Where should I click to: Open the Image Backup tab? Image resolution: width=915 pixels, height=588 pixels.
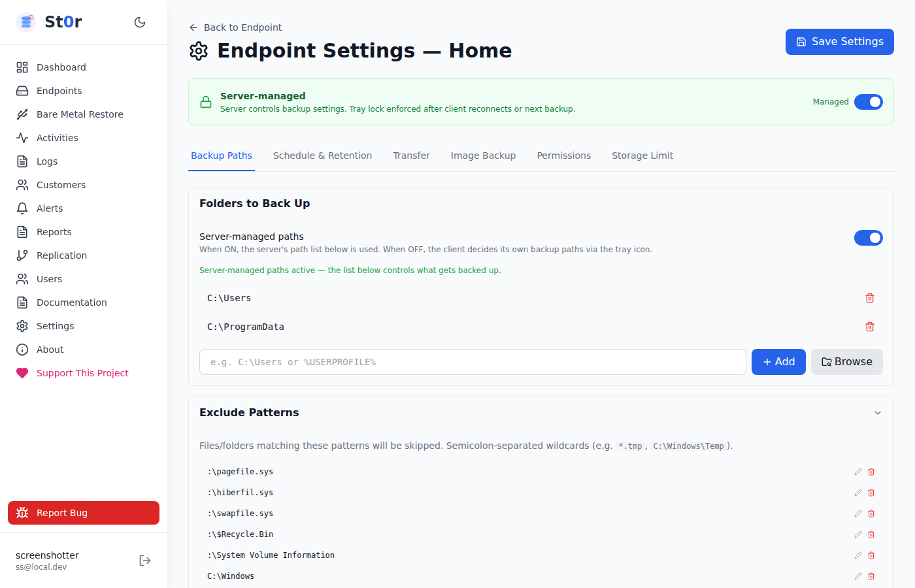coord(483,155)
